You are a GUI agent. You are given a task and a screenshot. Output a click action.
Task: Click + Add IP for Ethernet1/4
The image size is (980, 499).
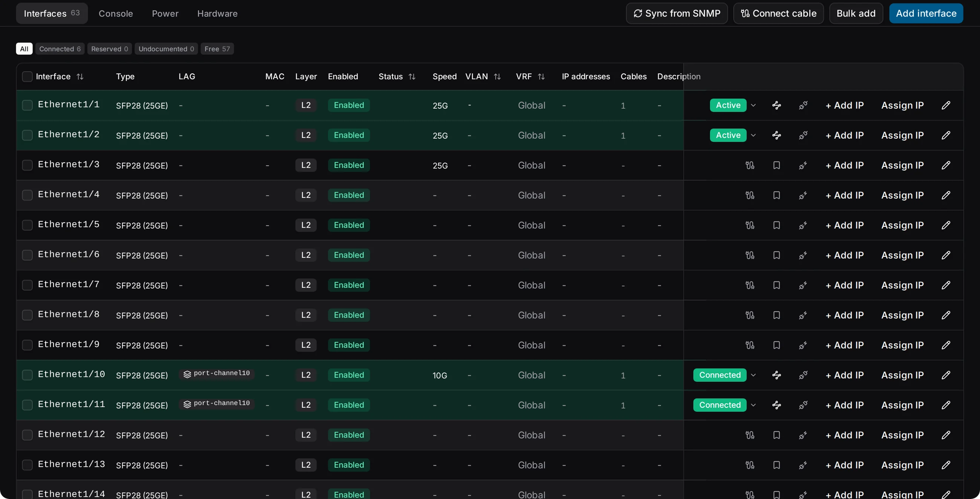845,195
